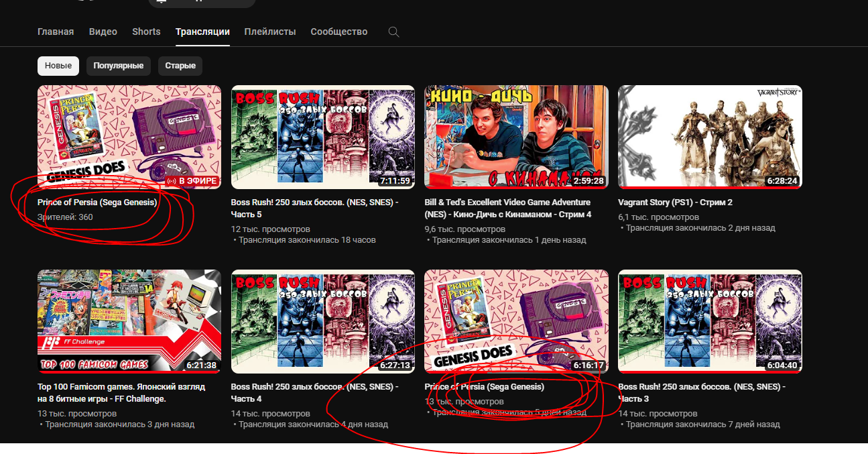868x454 pixels.
Task: Click Top 100 Famicom games title link
Action: pos(121,393)
